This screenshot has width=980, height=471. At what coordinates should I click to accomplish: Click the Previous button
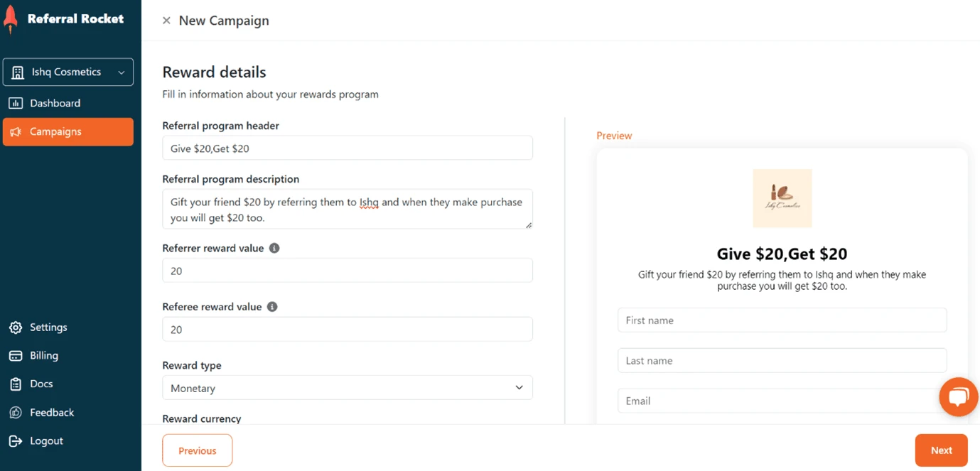[x=197, y=450]
